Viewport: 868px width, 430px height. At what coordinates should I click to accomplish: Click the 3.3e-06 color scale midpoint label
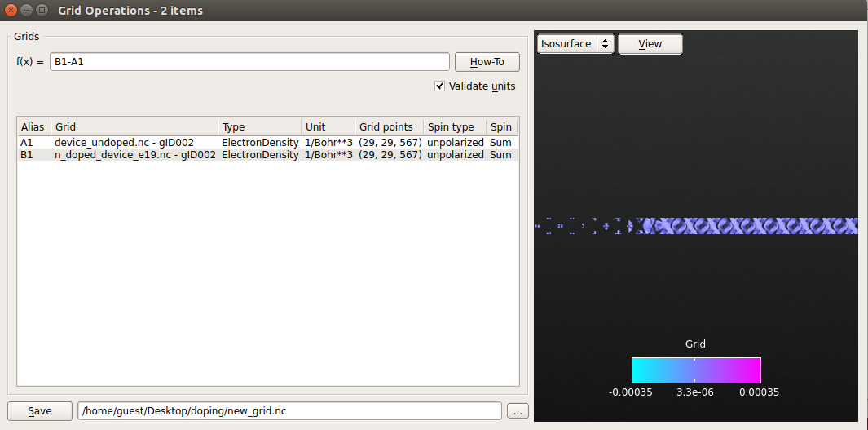pos(694,392)
